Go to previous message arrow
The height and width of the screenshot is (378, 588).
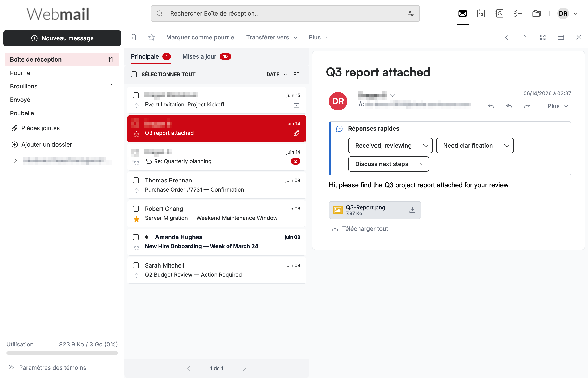pyautogui.click(x=507, y=37)
